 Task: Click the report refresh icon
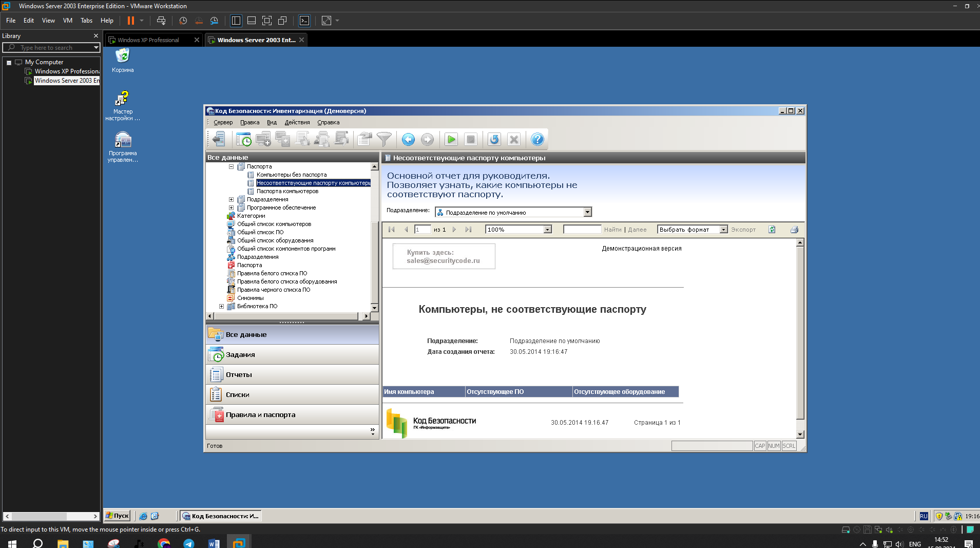click(772, 230)
